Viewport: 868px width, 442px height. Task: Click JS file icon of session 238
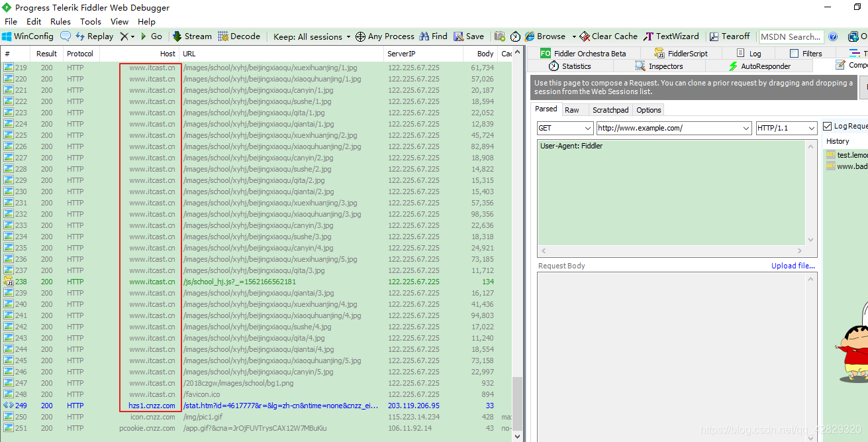click(x=9, y=282)
